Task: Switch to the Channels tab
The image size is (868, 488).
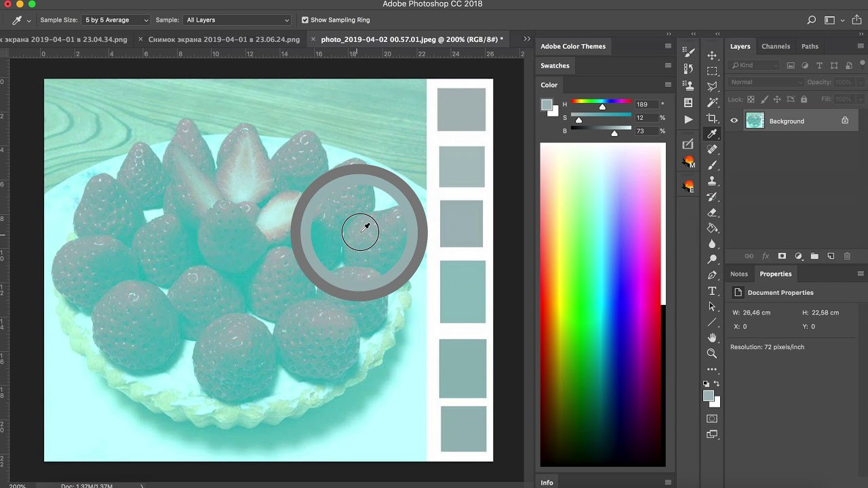Action: (775, 46)
